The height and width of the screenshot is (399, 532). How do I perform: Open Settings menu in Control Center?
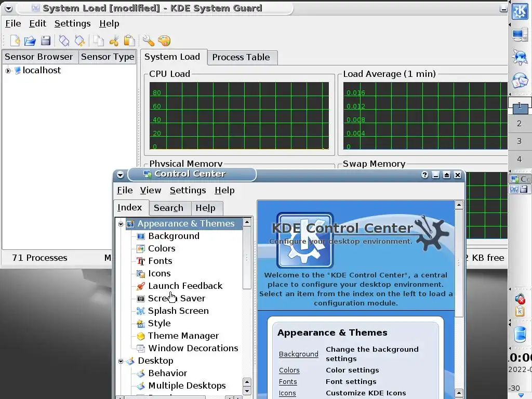(188, 190)
